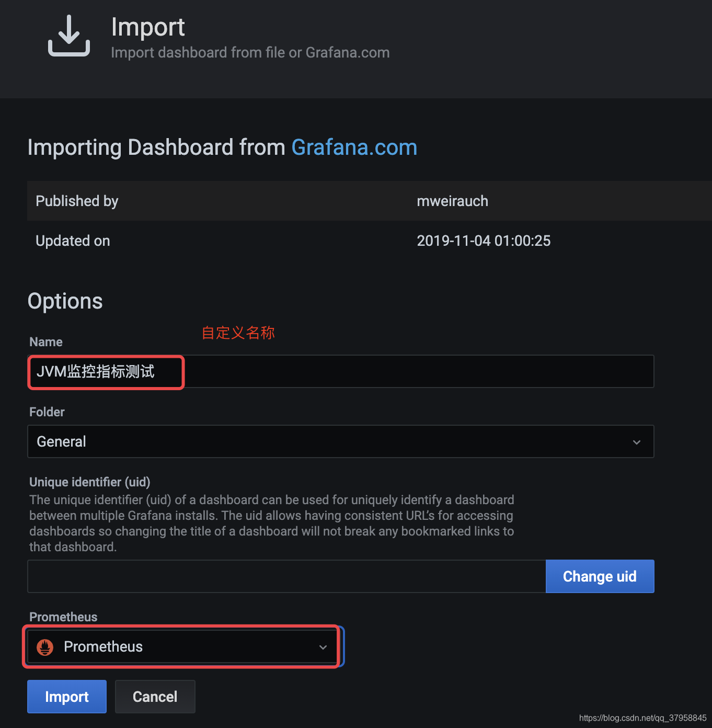This screenshot has height=728, width=712.
Task: Open the Grafana.com link in heading
Action: pos(354,147)
